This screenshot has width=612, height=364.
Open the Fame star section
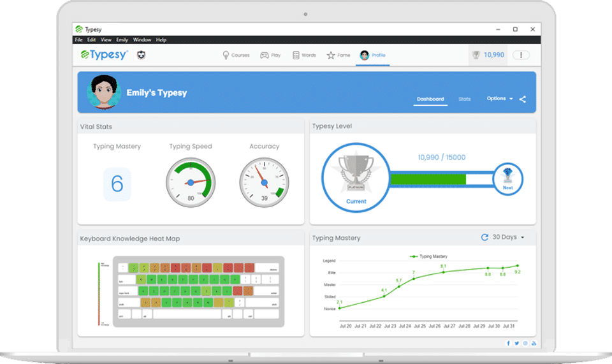(x=339, y=55)
